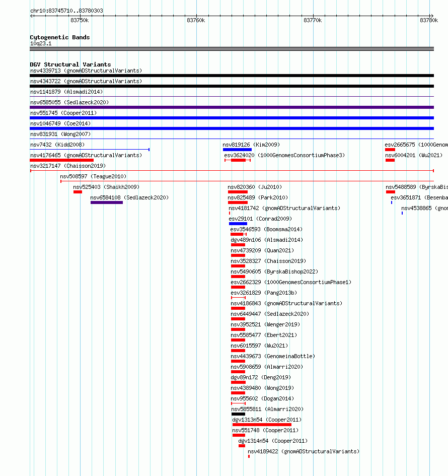The image size is (448, 476).
Task: Click nsv7432 (Kidd2008) label
Action: (x=57, y=145)
